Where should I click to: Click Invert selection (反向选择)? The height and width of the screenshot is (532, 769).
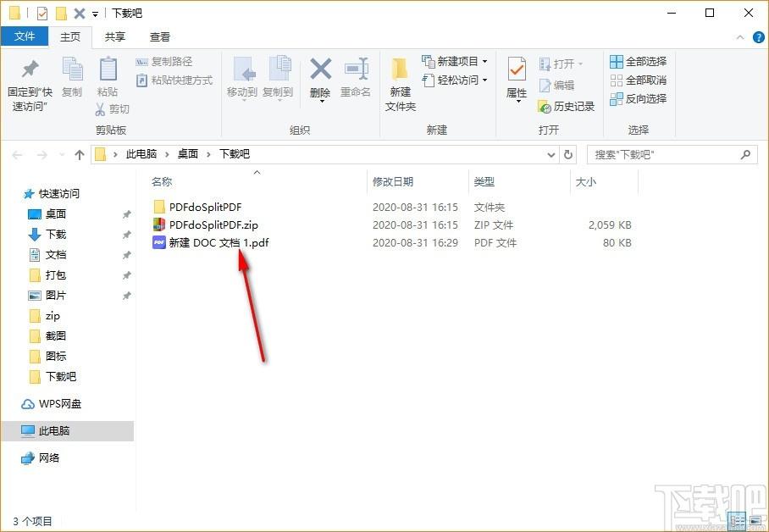tap(638, 98)
